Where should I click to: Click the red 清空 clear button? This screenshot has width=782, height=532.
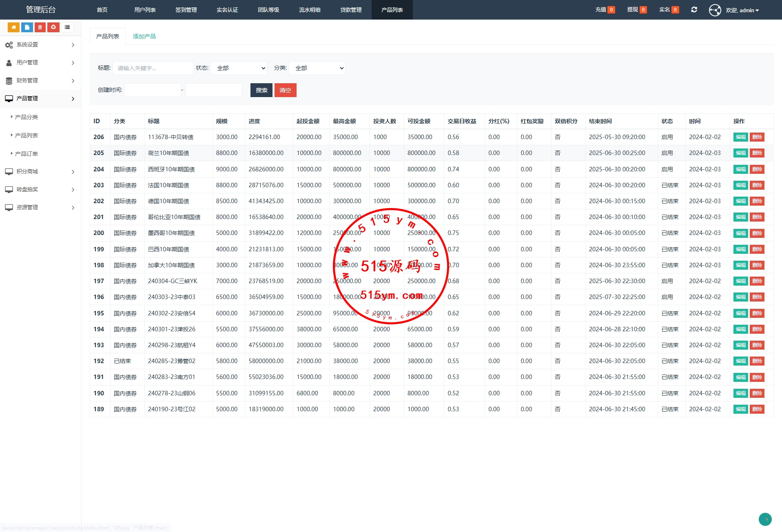pyautogui.click(x=285, y=90)
